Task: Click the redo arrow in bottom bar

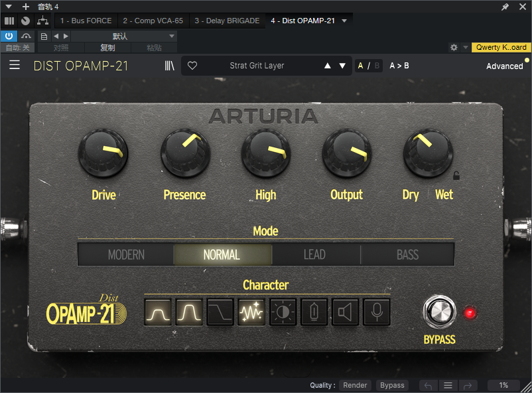Action: (x=468, y=386)
